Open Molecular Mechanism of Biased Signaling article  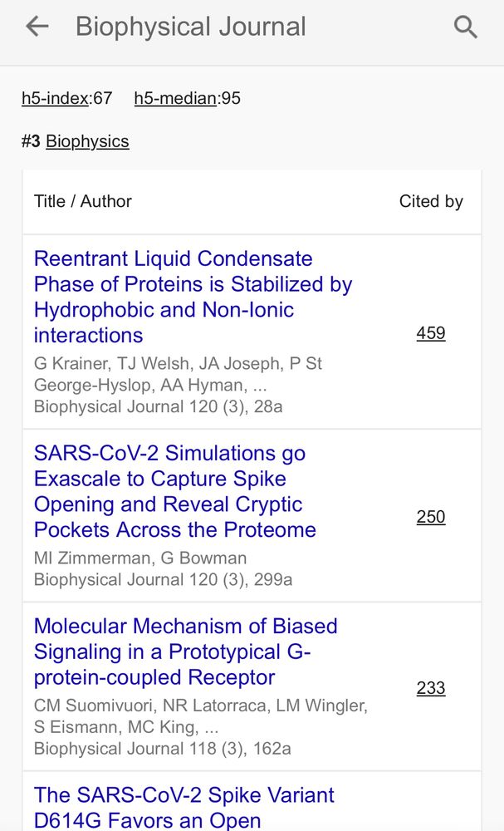pos(185,652)
